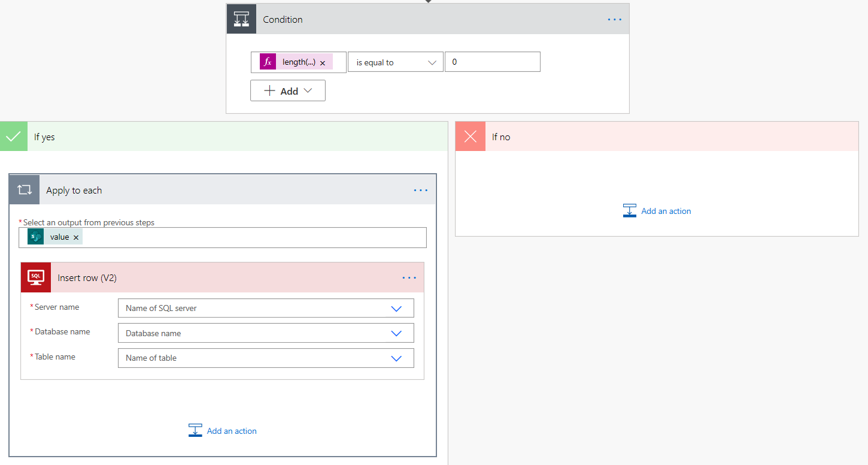Open the 'is equal to' operator dropdown
This screenshot has width=868, height=465.
(x=396, y=62)
